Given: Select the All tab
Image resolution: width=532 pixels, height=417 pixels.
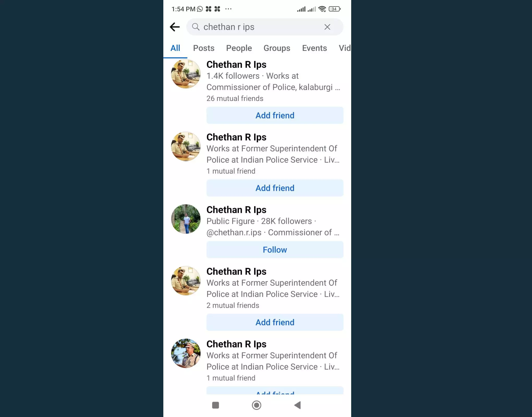Looking at the screenshot, I should click(x=175, y=48).
